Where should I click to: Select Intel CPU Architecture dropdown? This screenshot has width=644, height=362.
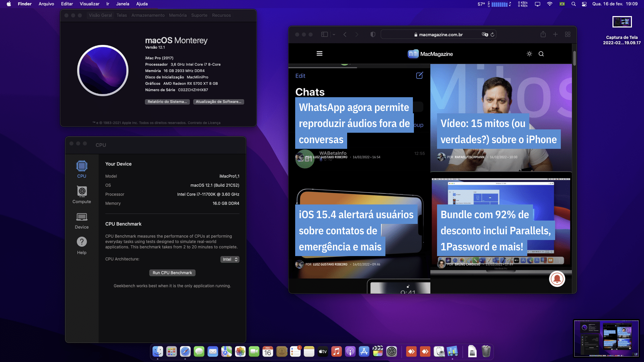coord(230,259)
